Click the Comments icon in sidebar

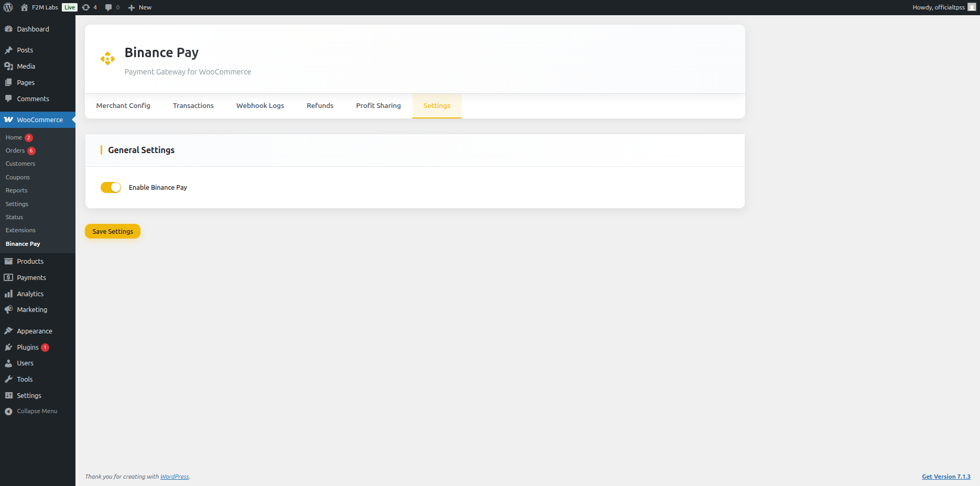pos(8,99)
